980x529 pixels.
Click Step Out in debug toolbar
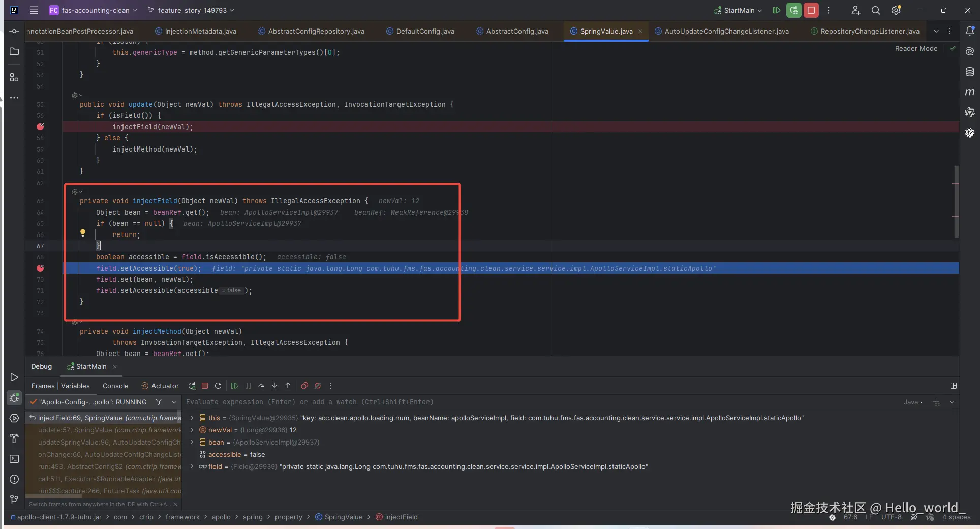point(288,386)
